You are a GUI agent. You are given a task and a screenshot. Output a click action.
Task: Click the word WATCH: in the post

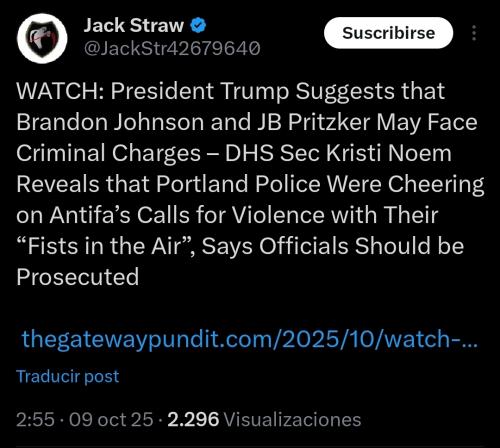point(60,91)
